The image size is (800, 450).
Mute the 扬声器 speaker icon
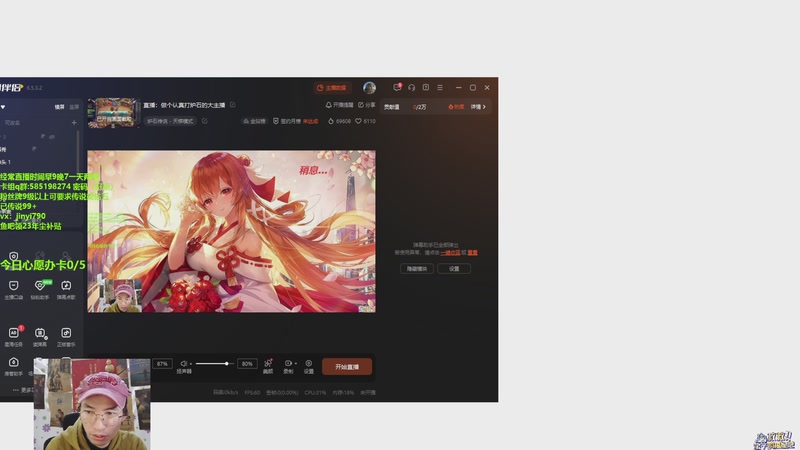point(183,363)
